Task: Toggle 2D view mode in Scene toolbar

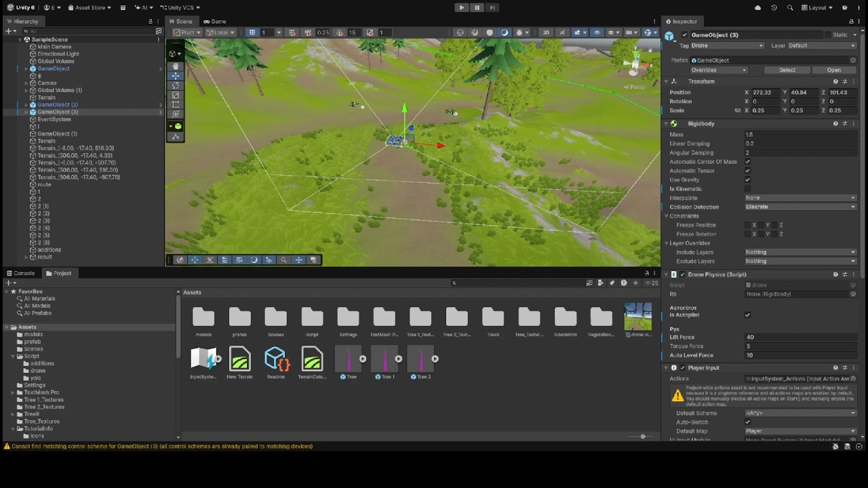Action: coord(546,33)
